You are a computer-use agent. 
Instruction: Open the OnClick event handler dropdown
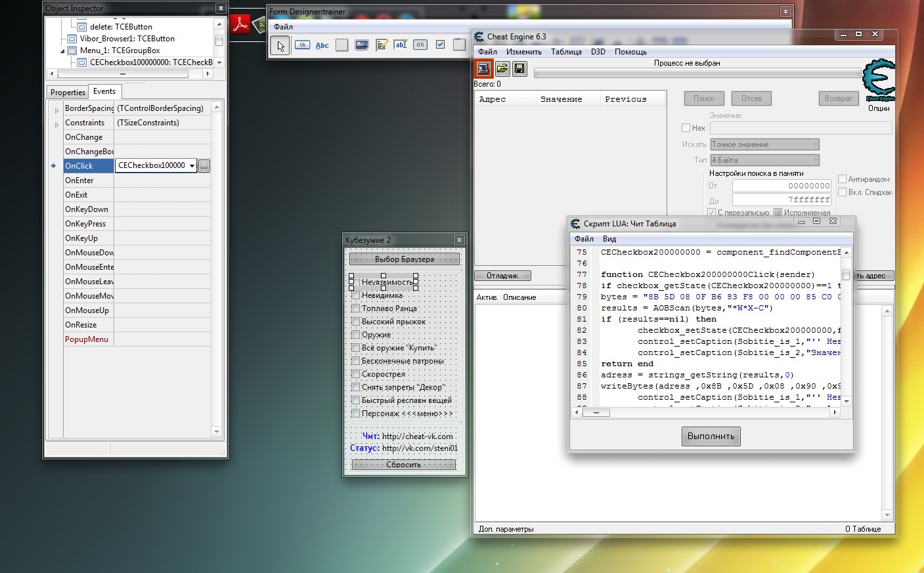coord(192,166)
